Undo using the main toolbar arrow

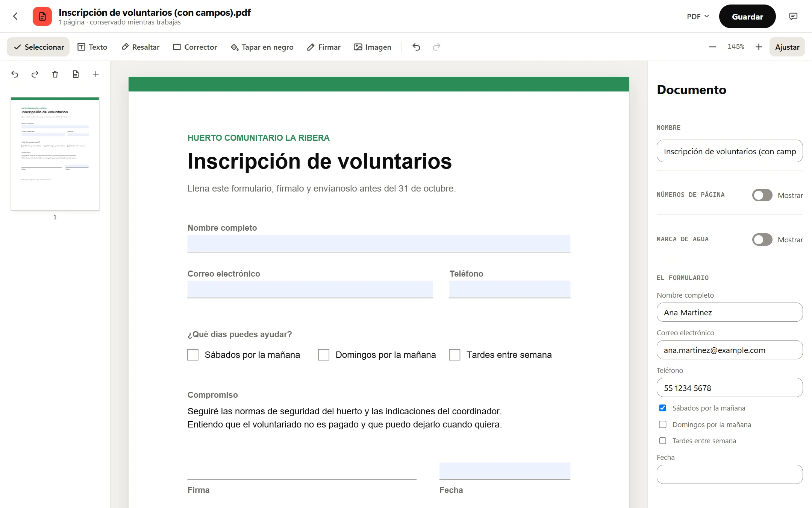pos(416,47)
